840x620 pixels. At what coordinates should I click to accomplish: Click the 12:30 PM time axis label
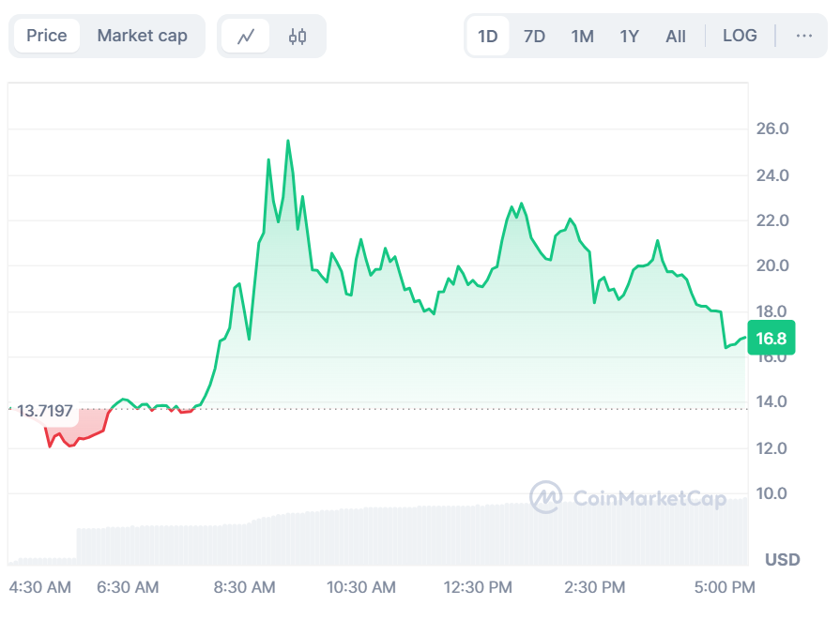click(x=478, y=587)
